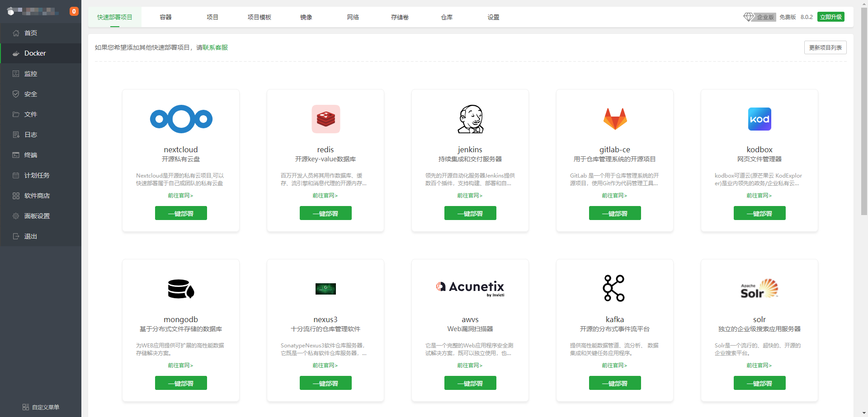The image size is (868, 417).
Task: Click the nextcloud logo icon
Action: coord(181,119)
